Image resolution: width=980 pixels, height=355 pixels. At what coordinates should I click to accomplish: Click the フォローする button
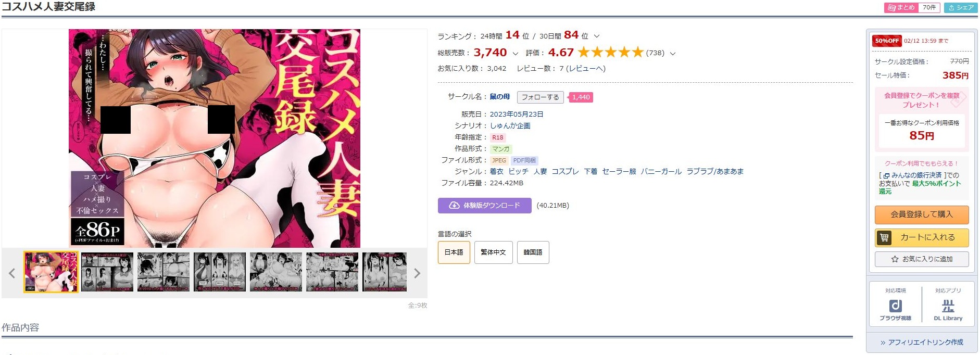click(x=540, y=97)
